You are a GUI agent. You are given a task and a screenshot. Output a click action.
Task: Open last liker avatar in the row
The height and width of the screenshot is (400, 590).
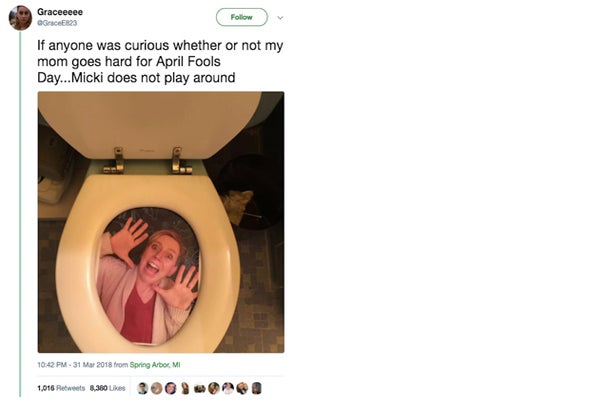point(257,388)
